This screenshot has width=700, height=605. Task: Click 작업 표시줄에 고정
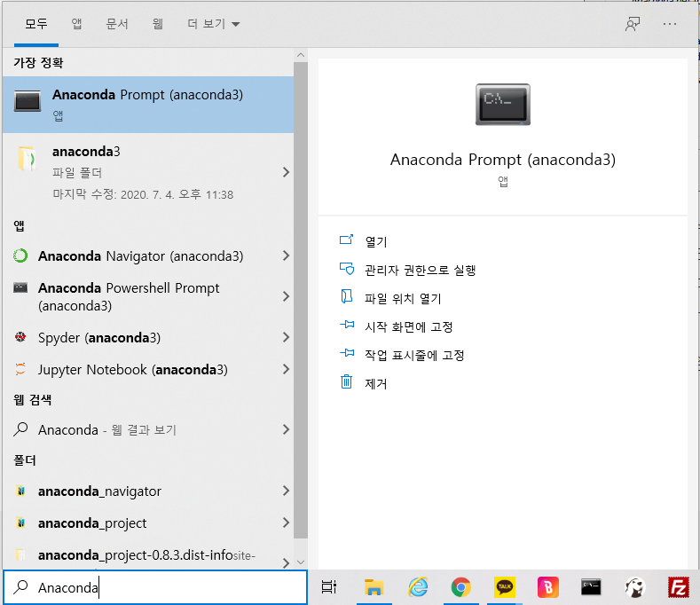[x=414, y=356]
